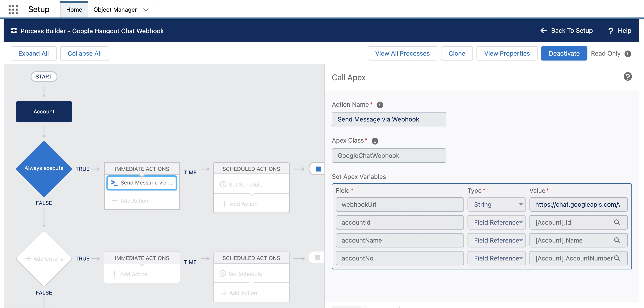Image resolution: width=644 pixels, height=308 pixels.
Task: Click View All Processes button
Action: [402, 53]
